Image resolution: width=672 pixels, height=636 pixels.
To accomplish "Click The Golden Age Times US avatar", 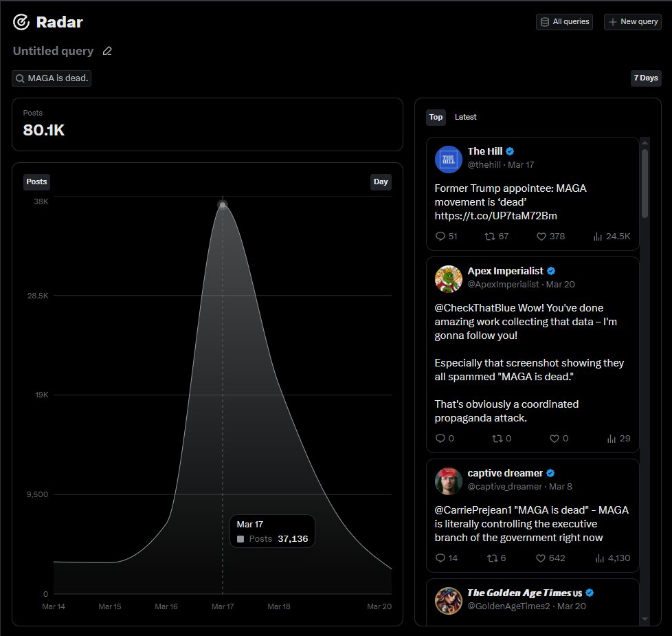I will click(448, 601).
